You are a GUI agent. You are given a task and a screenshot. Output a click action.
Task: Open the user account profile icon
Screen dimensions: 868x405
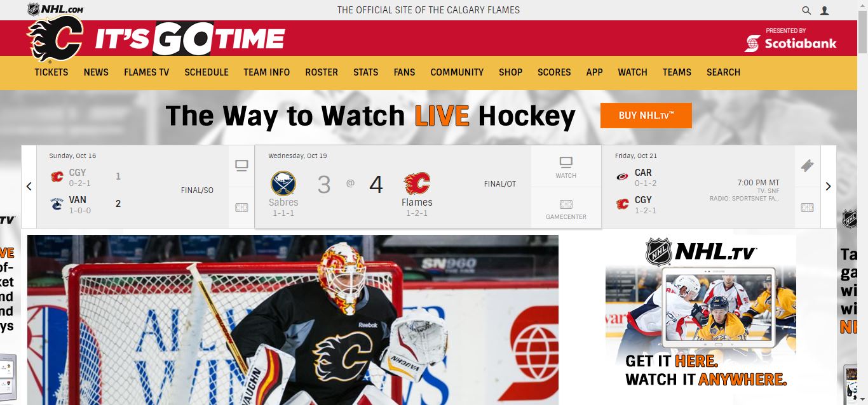[x=825, y=10]
